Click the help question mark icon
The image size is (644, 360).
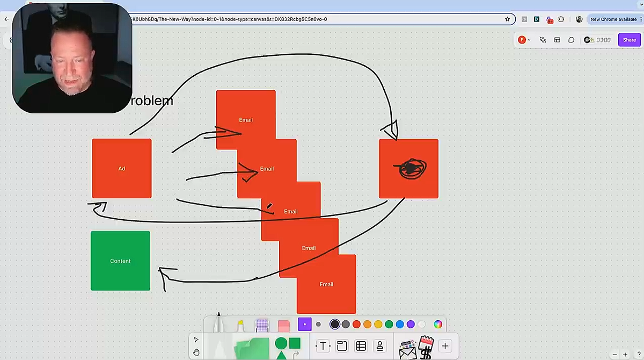(x=639, y=355)
